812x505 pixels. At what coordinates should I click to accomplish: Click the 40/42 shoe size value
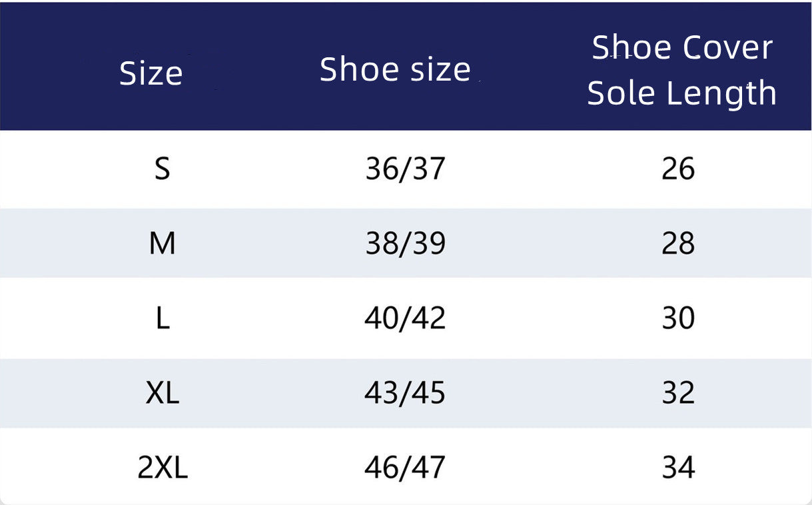pyautogui.click(x=405, y=318)
